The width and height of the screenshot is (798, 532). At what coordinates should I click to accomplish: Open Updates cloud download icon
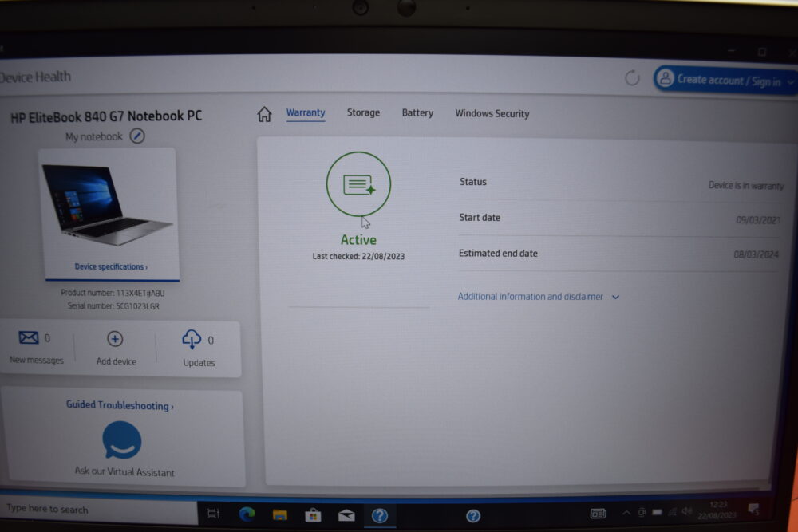point(192,339)
